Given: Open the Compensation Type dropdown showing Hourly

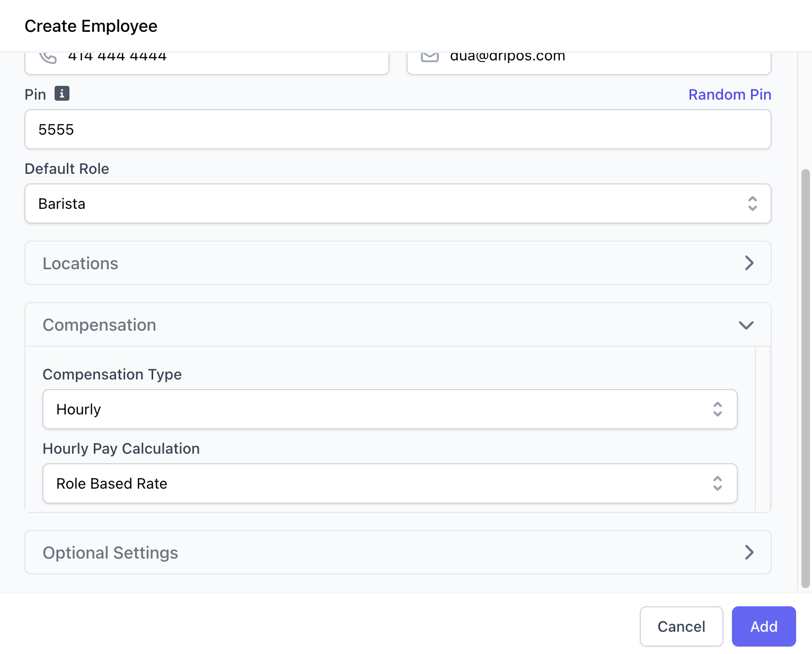Looking at the screenshot, I should click(390, 409).
